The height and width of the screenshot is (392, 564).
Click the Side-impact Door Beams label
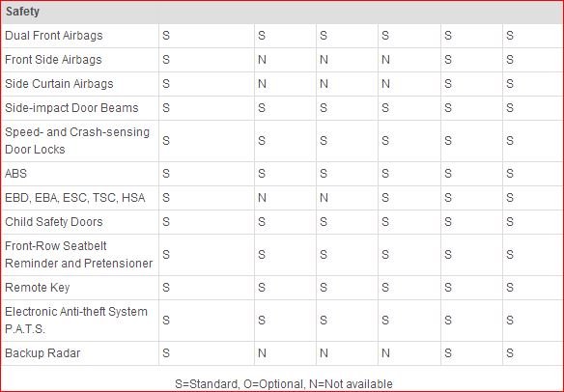coord(71,108)
